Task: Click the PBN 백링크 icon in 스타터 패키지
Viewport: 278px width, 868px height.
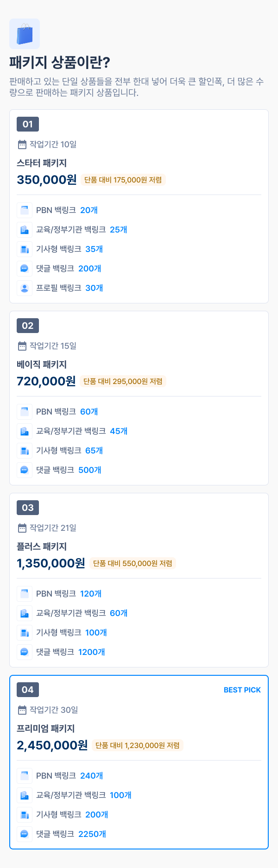Action: point(25,210)
